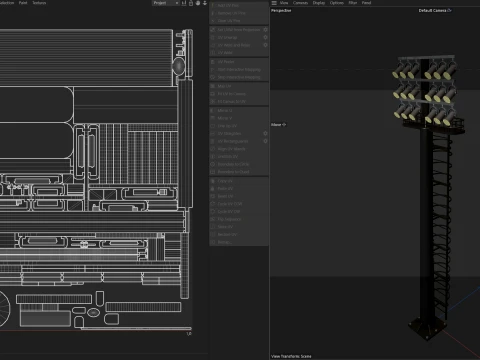Click the Fit UV to Canvas icon
The image size is (480, 360).
tap(213, 94)
